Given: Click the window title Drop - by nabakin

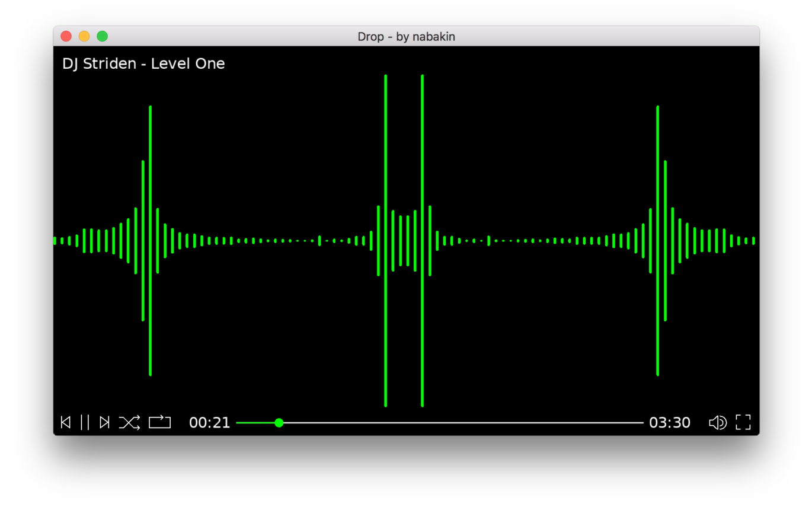Looking at the screenshot, I should [x=406, y=37].
